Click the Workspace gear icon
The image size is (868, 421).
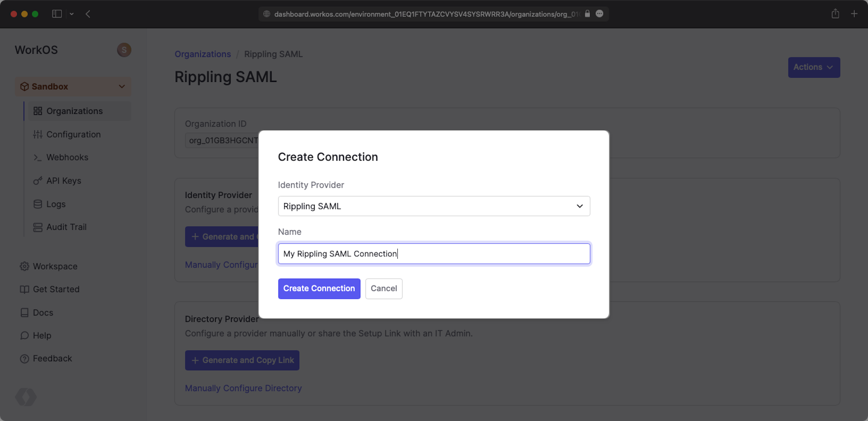pyautogui.click(x=24, y=266)
